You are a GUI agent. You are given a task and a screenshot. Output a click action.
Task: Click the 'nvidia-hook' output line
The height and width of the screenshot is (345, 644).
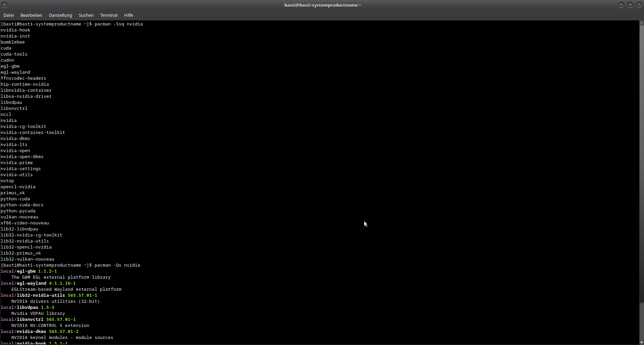coord(15,30)
